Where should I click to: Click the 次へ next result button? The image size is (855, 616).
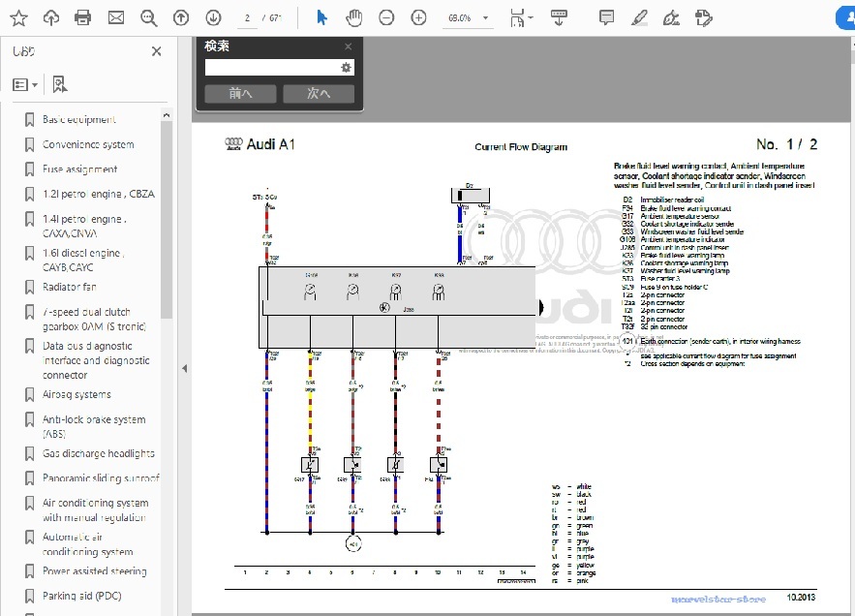pyautogui.click(x=319, y=93)
